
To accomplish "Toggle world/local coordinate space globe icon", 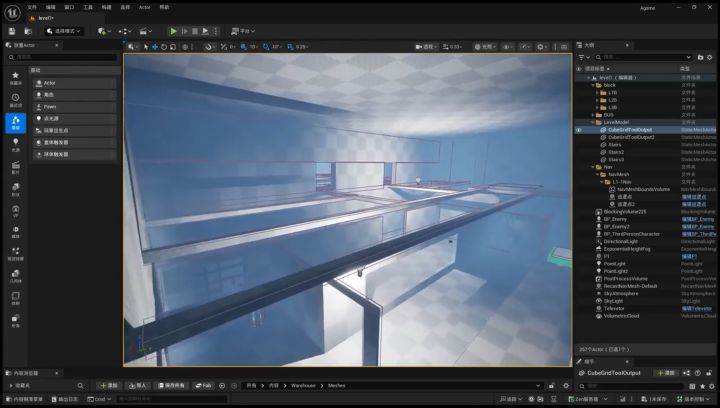I will [185, 47].
